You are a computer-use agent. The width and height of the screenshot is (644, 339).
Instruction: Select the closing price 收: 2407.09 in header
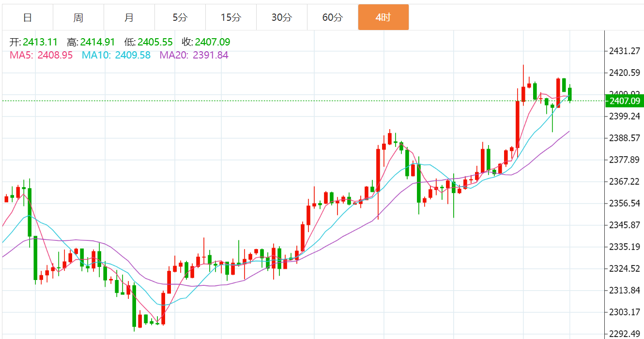[206, 43]
